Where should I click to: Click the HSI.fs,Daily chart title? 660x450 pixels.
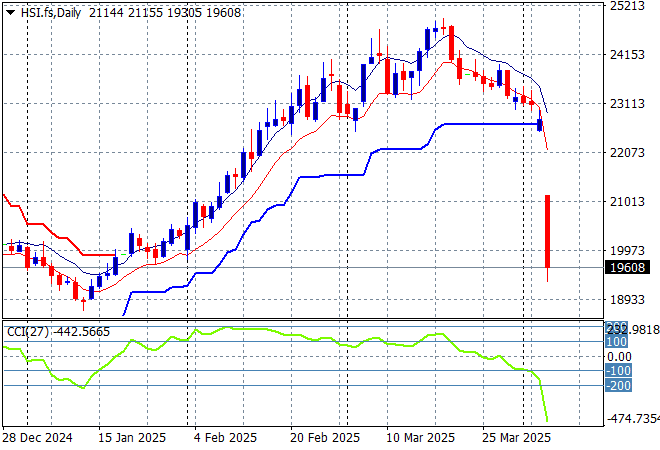(51, 13)
